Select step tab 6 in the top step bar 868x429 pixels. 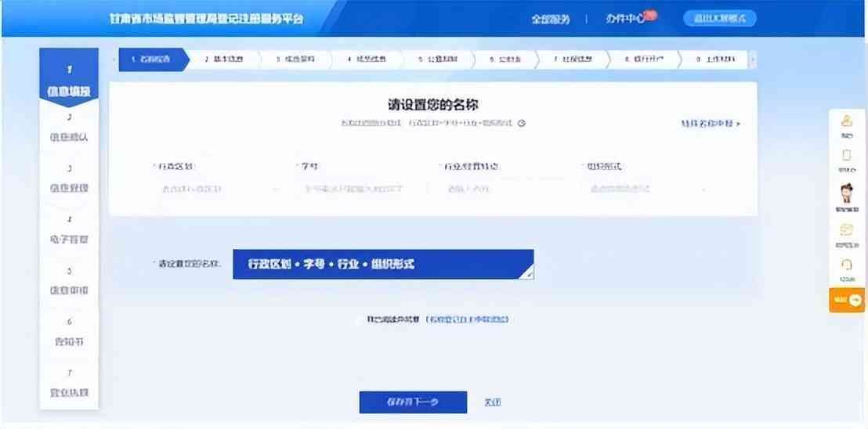pyautogui.click(x=505, y=59)
